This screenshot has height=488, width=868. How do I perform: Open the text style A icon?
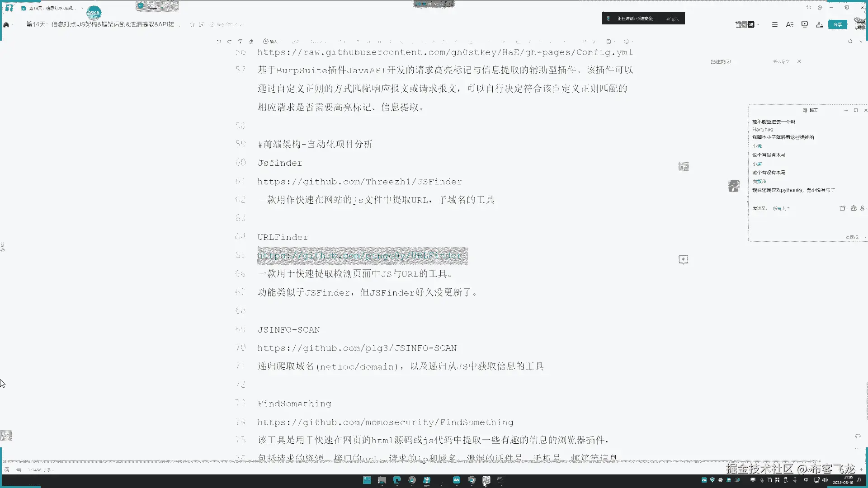coord(789,24)
